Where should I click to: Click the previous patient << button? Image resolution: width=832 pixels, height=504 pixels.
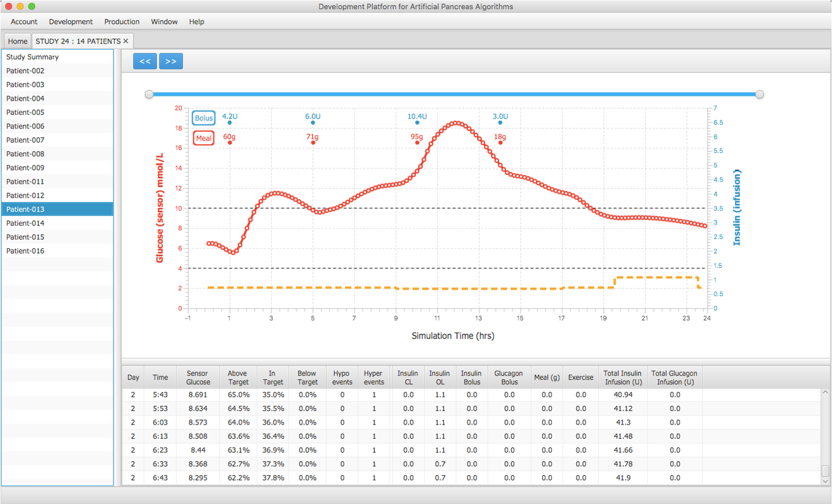[145, 62]
